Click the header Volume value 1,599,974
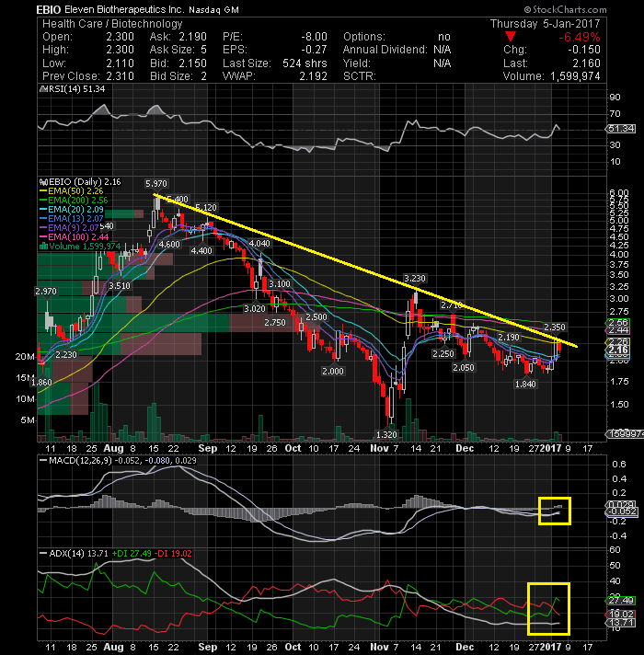Image resolution: width=644 pixels, height=655 pixels. (x=576, y=76)
